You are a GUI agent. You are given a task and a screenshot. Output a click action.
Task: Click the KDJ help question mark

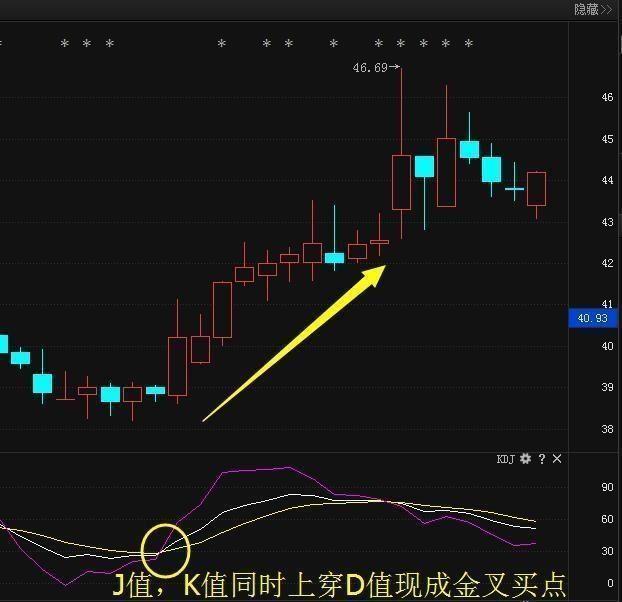(541, 459)
